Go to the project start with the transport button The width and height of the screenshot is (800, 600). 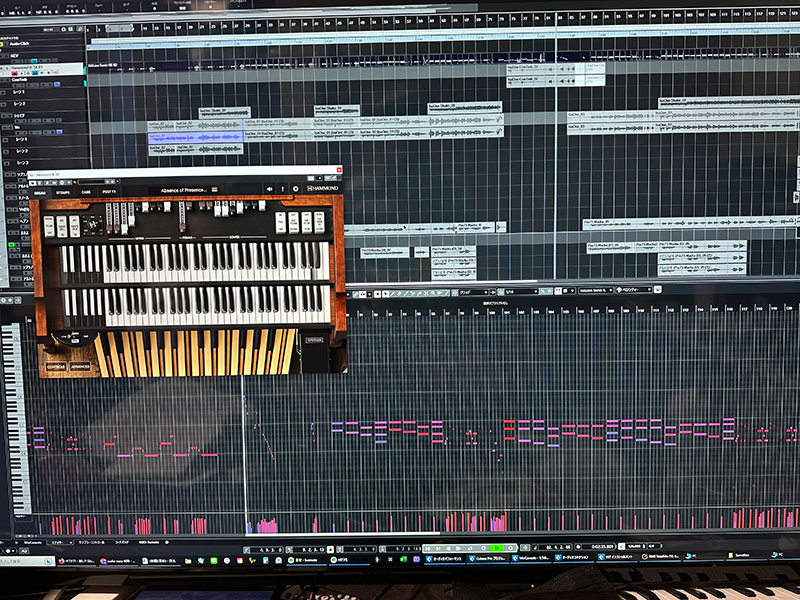click(428, 548)
